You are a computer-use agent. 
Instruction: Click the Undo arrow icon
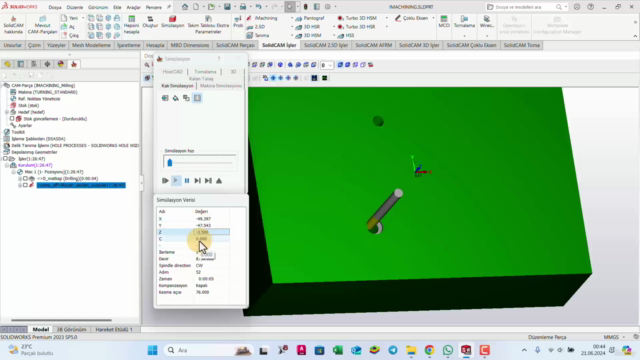tap(258, 7)
